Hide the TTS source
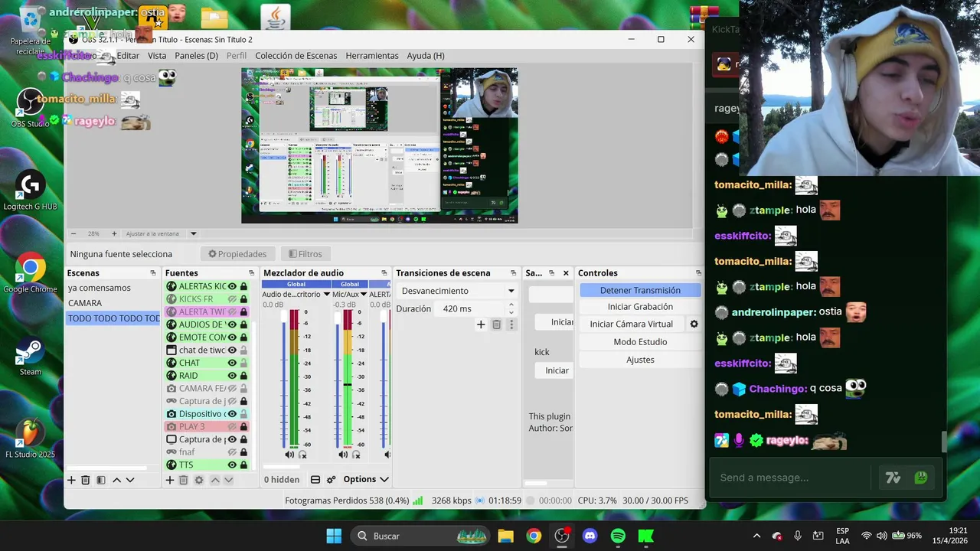 click(232, 465)
